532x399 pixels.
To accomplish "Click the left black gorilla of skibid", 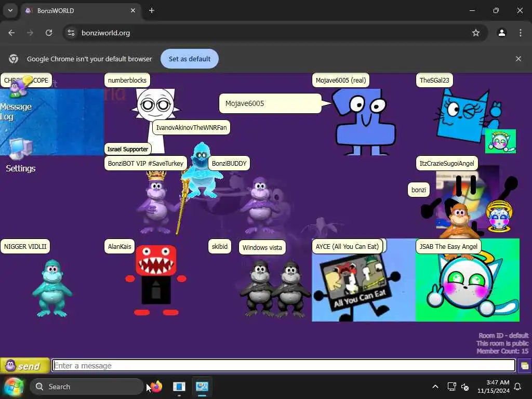I will 259,288.
